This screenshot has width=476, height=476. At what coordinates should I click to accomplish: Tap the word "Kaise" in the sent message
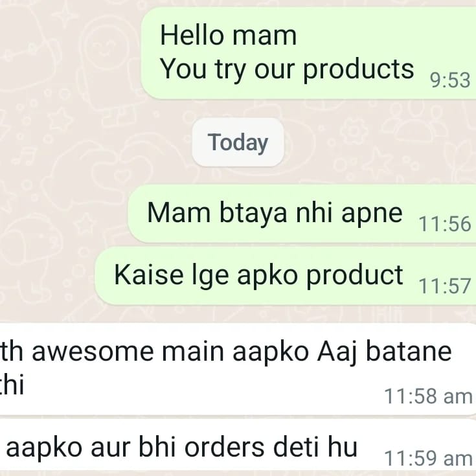[149, 275]
